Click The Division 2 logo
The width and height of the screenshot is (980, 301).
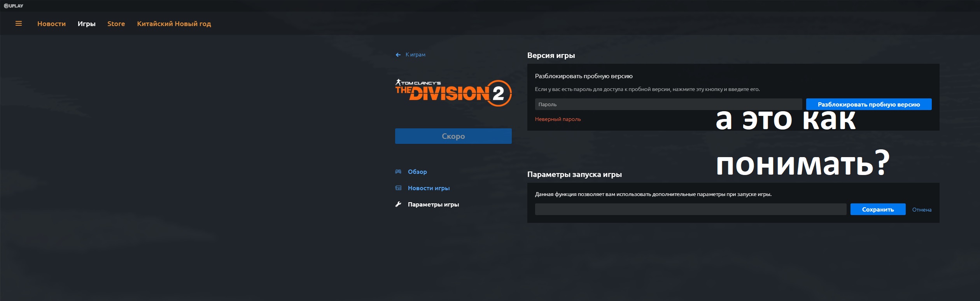coord(453,93)
